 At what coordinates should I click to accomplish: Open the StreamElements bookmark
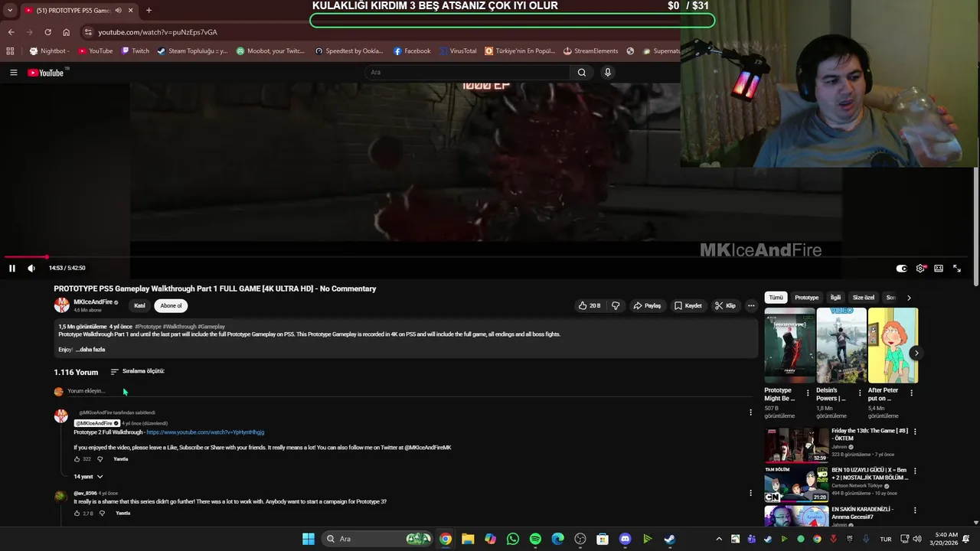click(590, 51)
